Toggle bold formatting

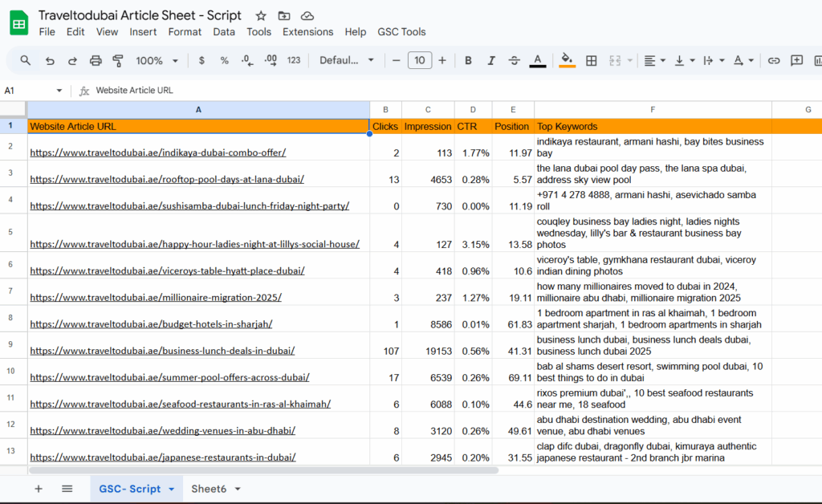[x=468, y=60]
